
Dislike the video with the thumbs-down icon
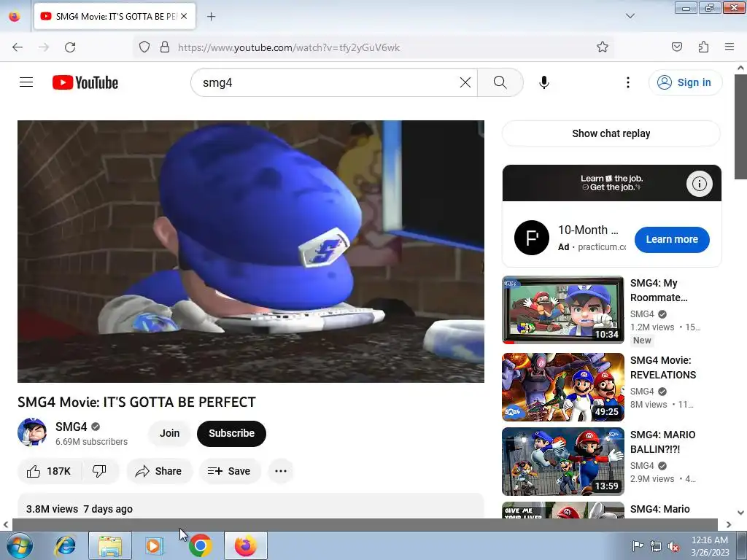(99, 471)
